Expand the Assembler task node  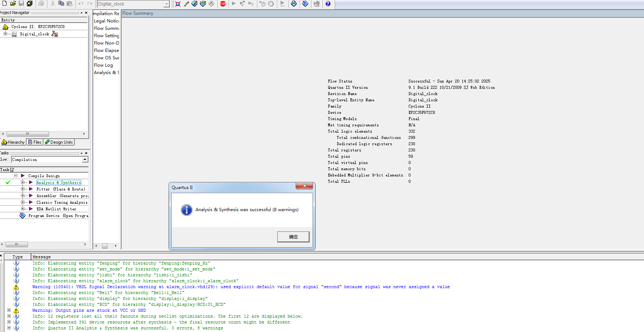[x=22, y=196]
